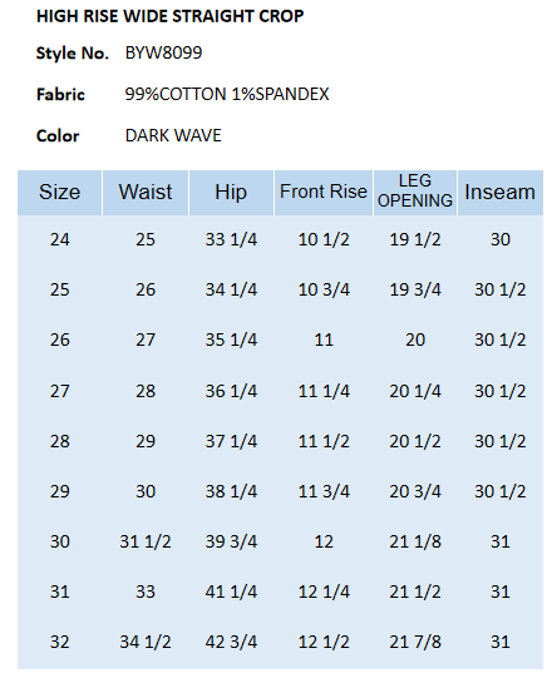Click the Style No. label
Screen dimensions: 548x673
pyautogui.click(x=73, y=53)
